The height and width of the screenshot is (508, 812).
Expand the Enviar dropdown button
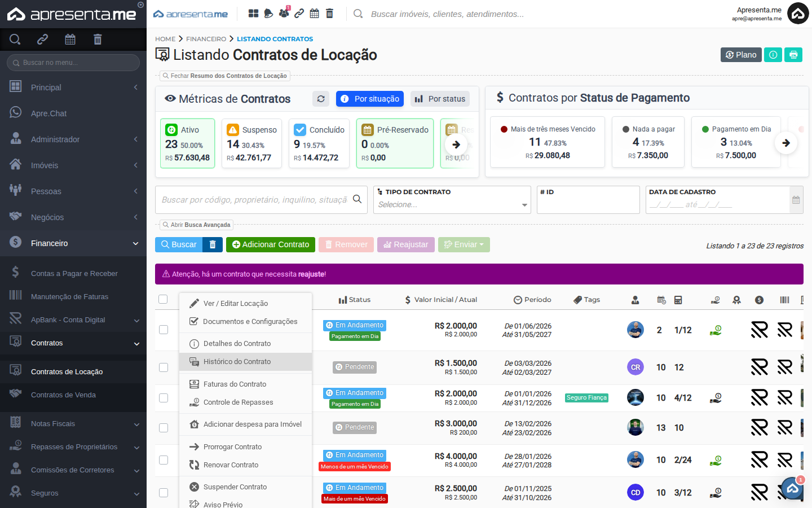[x=464, y=244]
